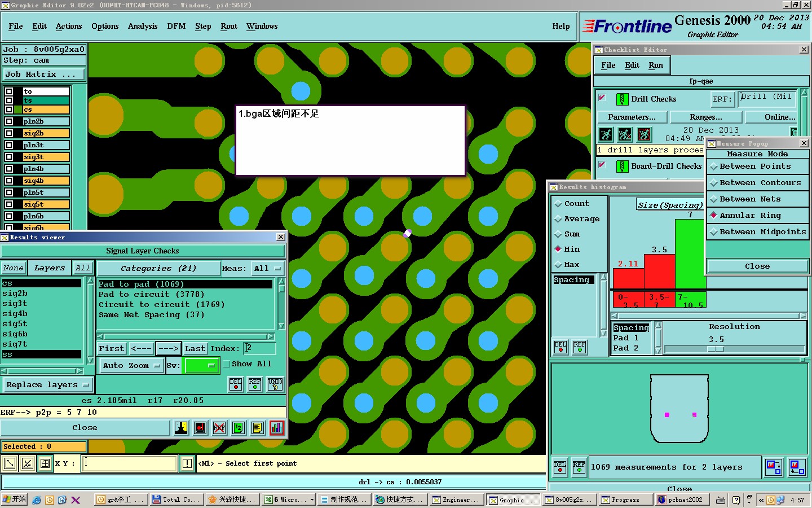Open the Auto Zoom dropdown

[131, 366]
